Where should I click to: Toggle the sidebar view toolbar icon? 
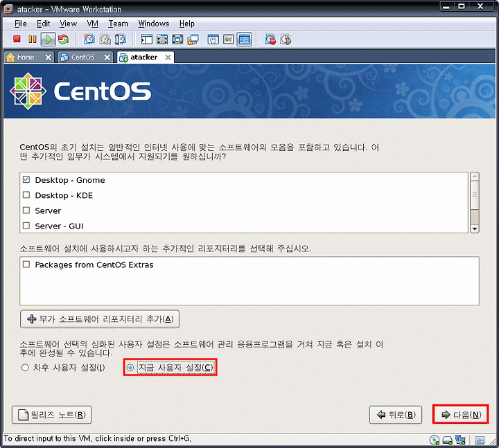click(147, 39)
